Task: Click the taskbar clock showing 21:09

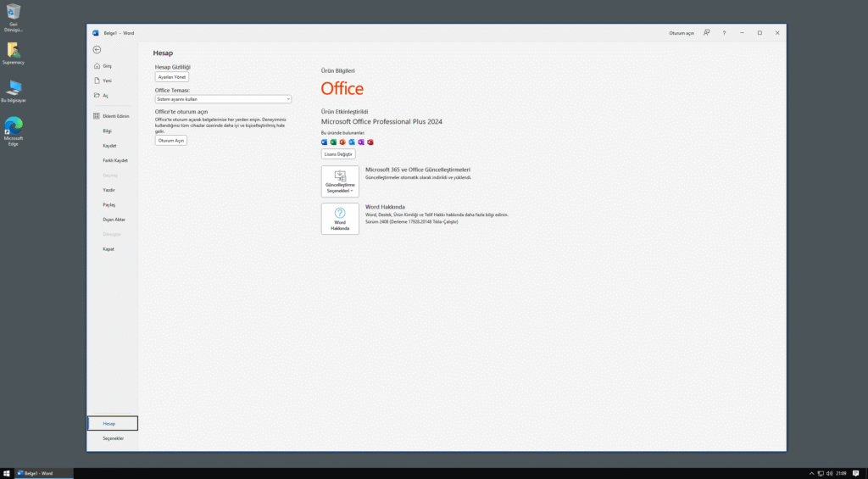Action: tap(842, 473)
